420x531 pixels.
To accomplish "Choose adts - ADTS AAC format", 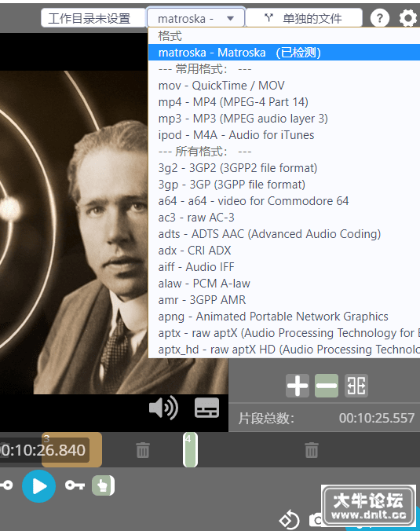I will [284, 234].
